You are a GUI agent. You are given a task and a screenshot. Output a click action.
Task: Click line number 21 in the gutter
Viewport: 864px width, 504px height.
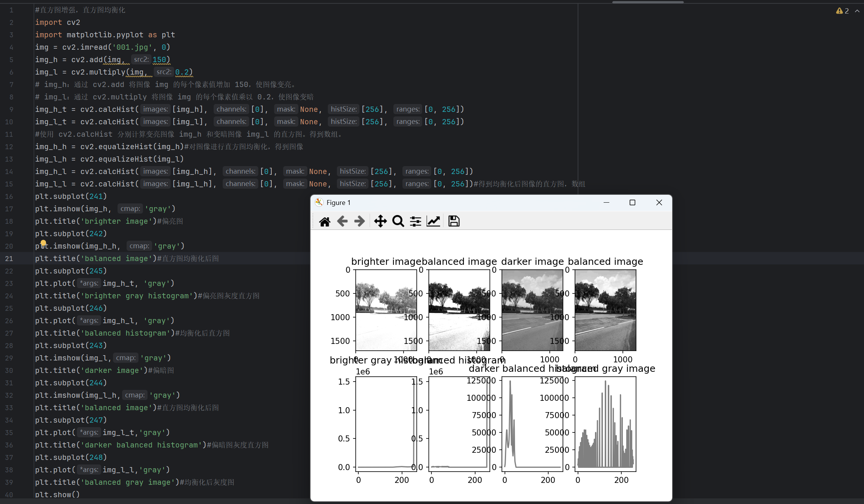tap(9, 258)
